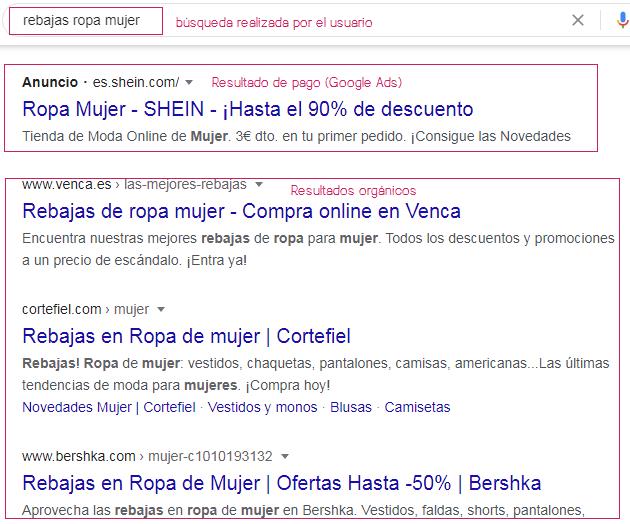
Task: Click the www.venca.es › las-mejores-rebajas breadcrumb
Action: click(x=134, y=184)
